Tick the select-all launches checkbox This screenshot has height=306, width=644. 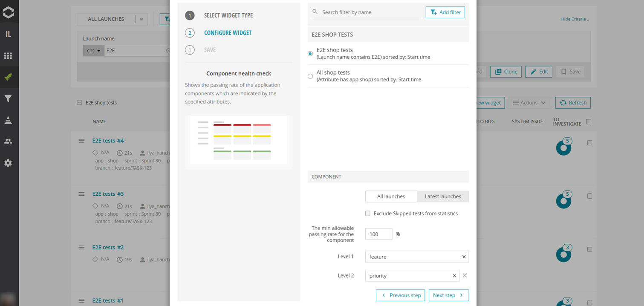pos(589,122)
